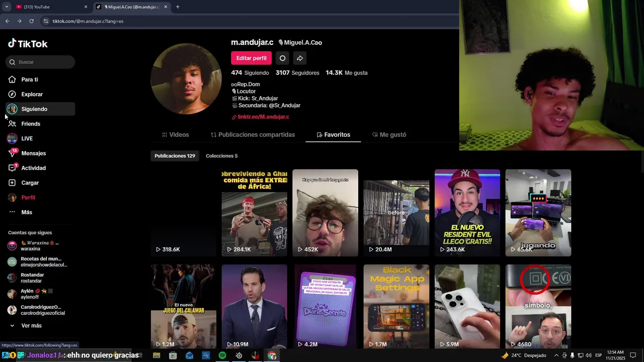This screenshot has height=362, width=644.
Task: Show hidden system tray icons
Action: tap(556, 355)
